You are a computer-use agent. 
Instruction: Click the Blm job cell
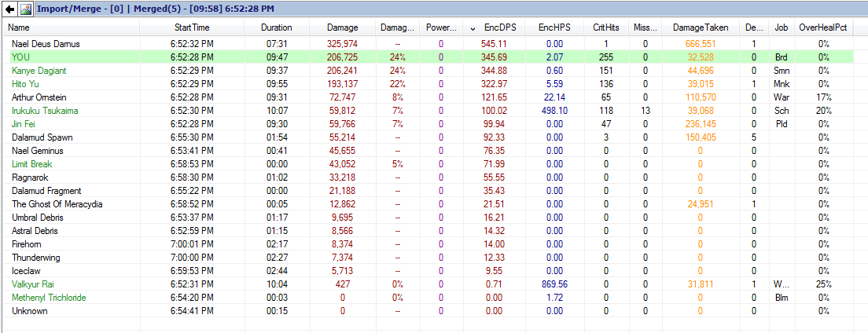[x=781, y=298]
